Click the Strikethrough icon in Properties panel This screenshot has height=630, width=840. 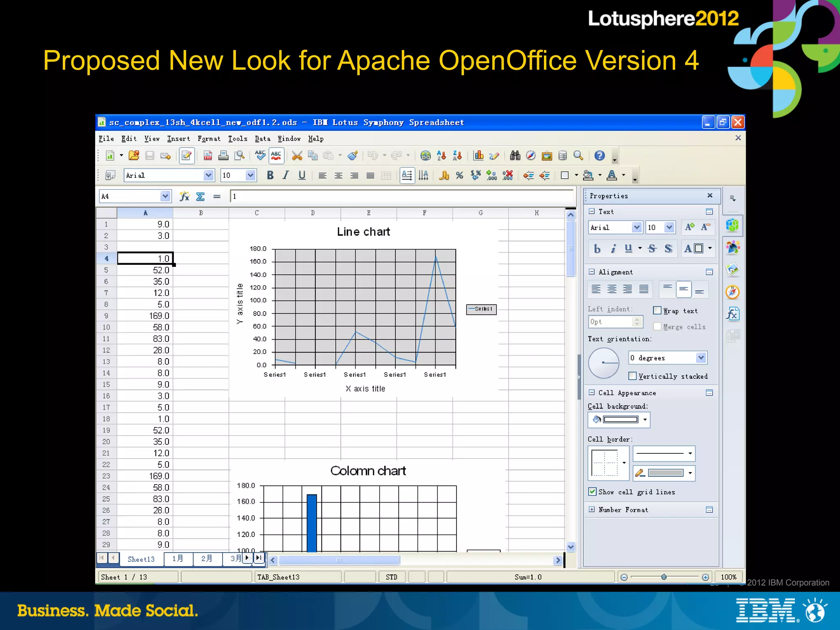(x=652, y=248)
